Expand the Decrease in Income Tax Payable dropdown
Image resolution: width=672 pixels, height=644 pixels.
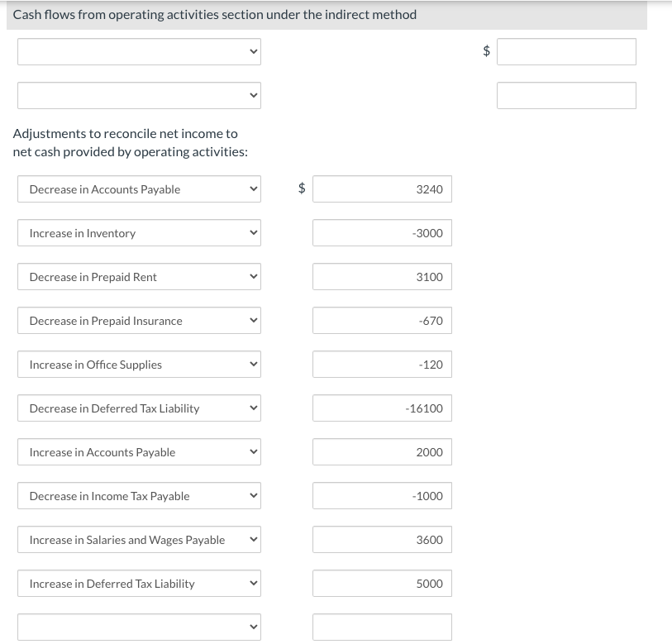tap(139, 495)
